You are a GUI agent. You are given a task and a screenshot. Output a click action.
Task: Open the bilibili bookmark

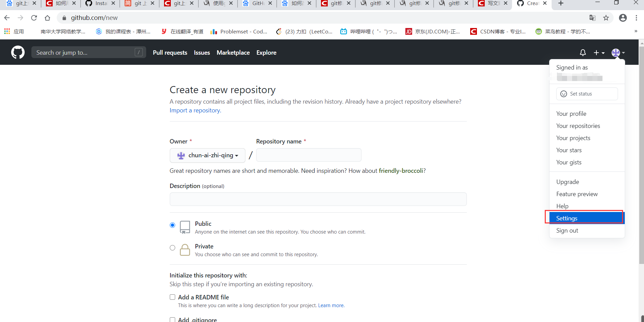coord(369,31)
